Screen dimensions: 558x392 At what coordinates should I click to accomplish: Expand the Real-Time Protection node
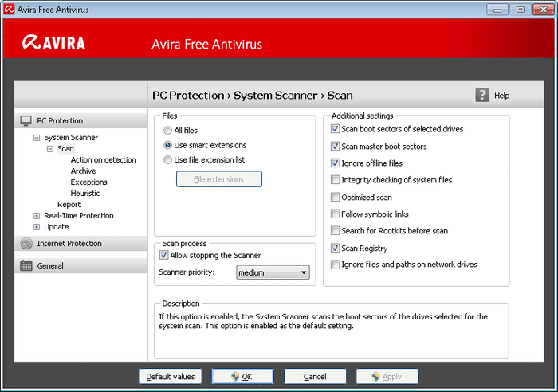click(x=37, y=216)
